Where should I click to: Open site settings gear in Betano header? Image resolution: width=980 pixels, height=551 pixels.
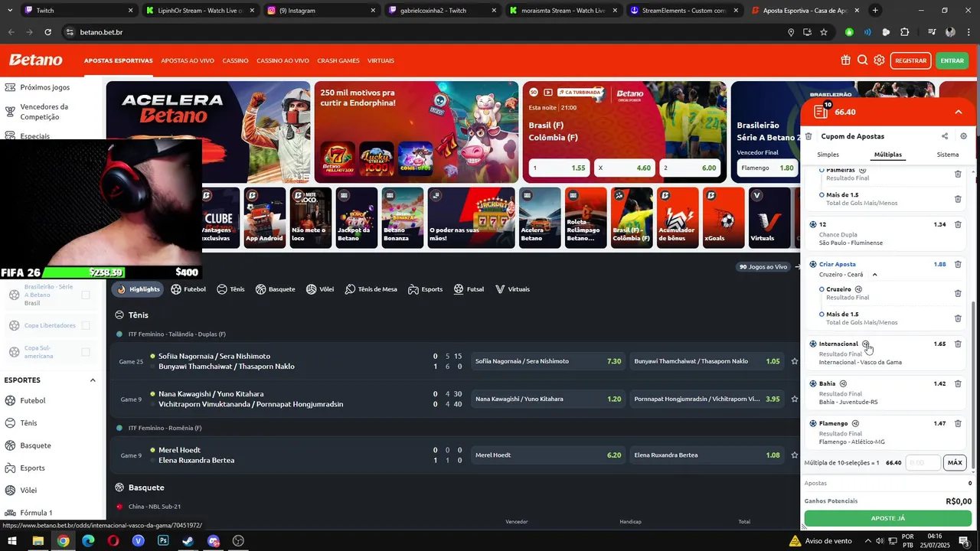coord(879,60)
